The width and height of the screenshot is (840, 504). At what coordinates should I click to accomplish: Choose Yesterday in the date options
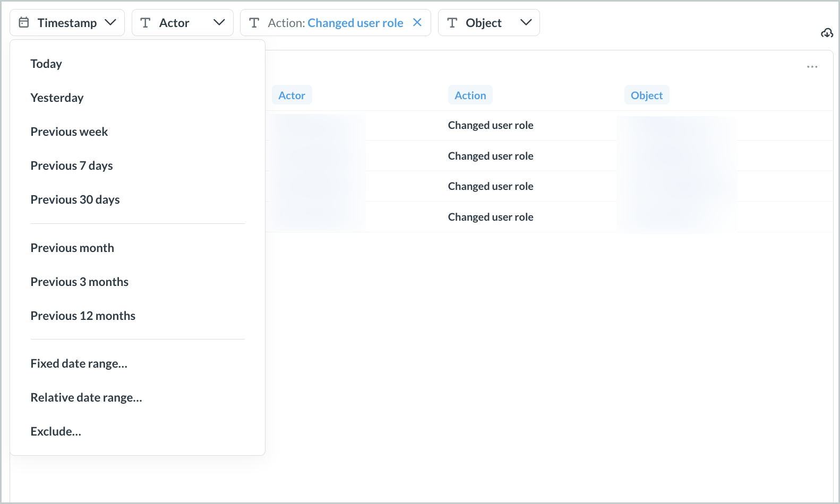tap(57, 98)
